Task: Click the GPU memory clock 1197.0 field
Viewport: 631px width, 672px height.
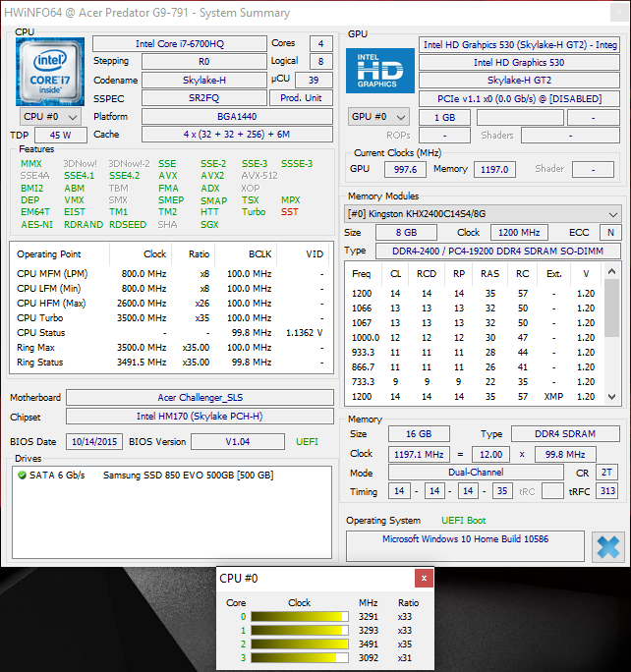Action: tap(494, 169)
